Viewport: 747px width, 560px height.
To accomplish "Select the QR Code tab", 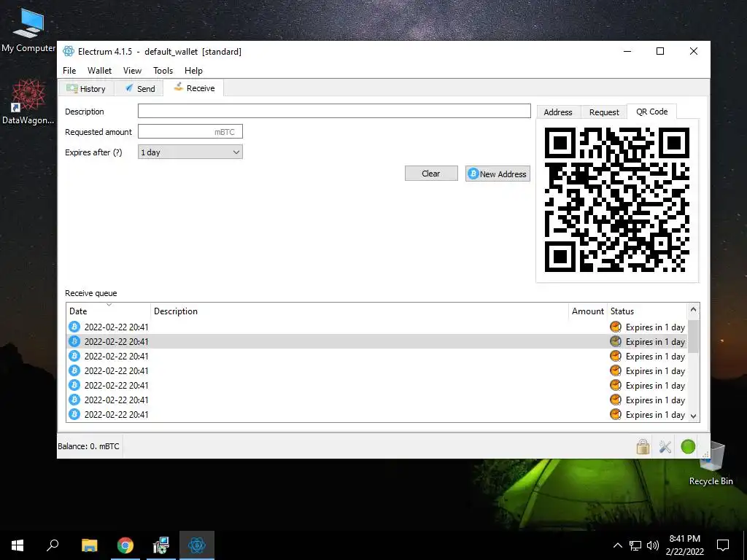I will (x=651, y=112).
